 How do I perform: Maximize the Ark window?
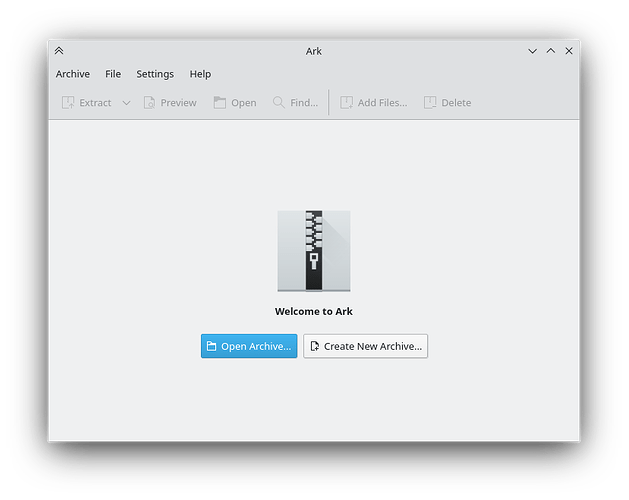tap(551, 51)
